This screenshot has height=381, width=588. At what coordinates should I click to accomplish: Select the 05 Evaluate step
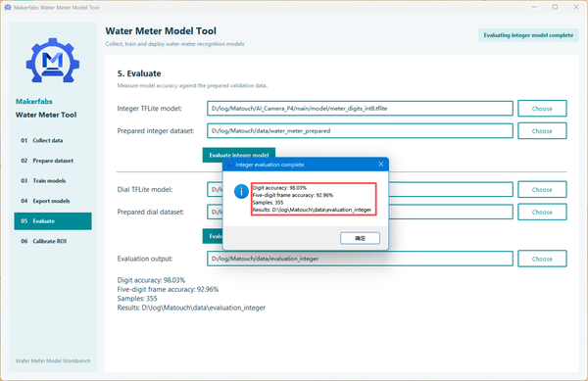[53, 221]
